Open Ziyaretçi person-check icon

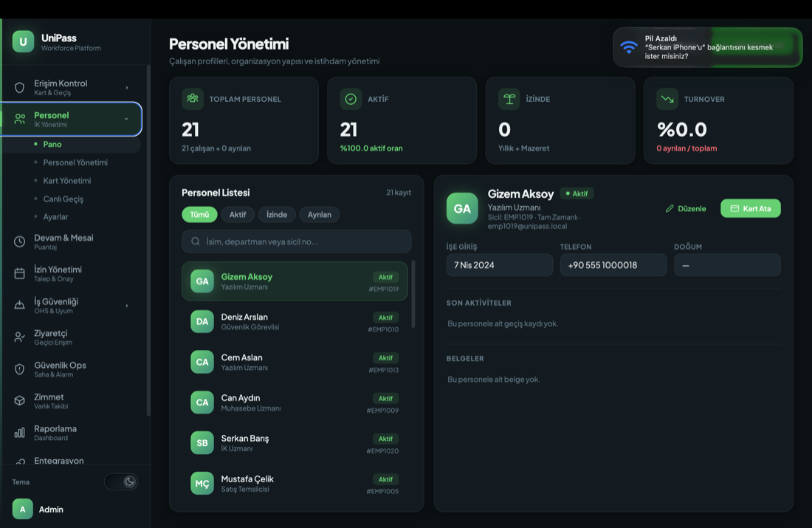(x=20, y=337)
